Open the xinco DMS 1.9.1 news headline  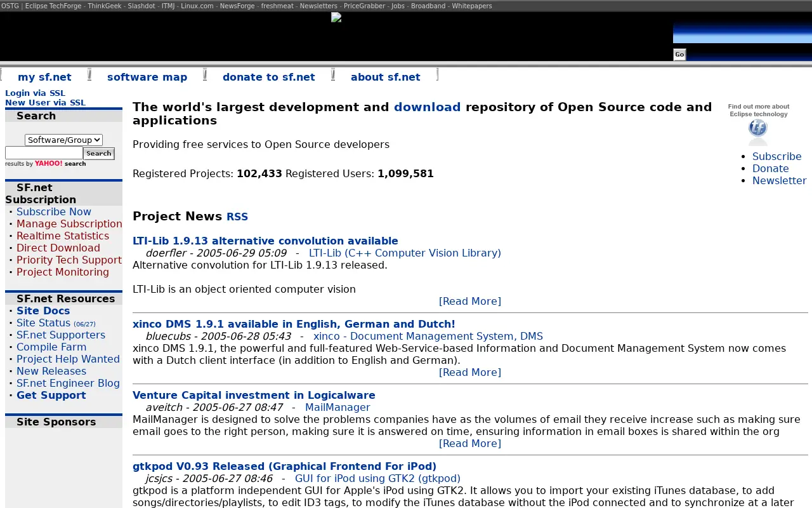(294, 324)
